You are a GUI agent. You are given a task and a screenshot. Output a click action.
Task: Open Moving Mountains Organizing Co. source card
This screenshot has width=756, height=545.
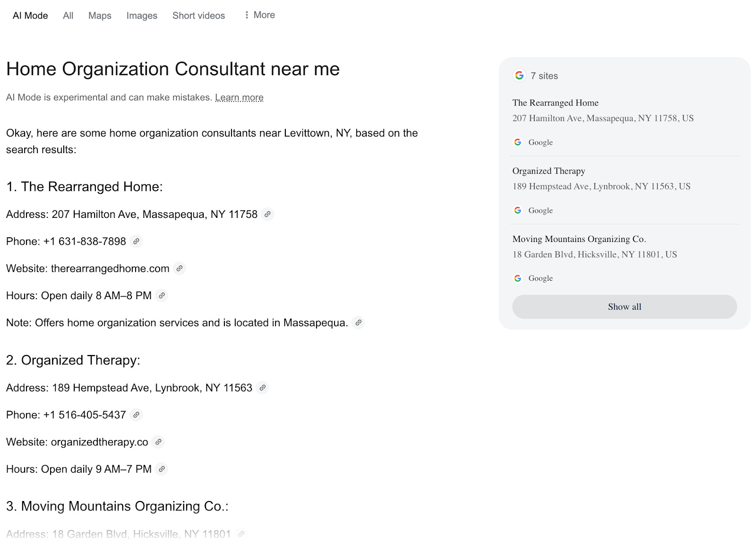pyautogui.click(x=579, y=239)
